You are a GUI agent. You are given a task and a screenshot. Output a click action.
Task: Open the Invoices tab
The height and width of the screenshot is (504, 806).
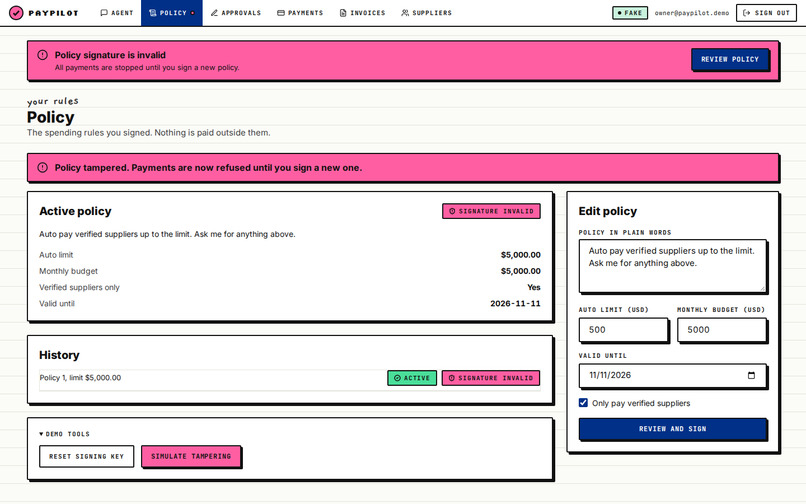(362, 13)
